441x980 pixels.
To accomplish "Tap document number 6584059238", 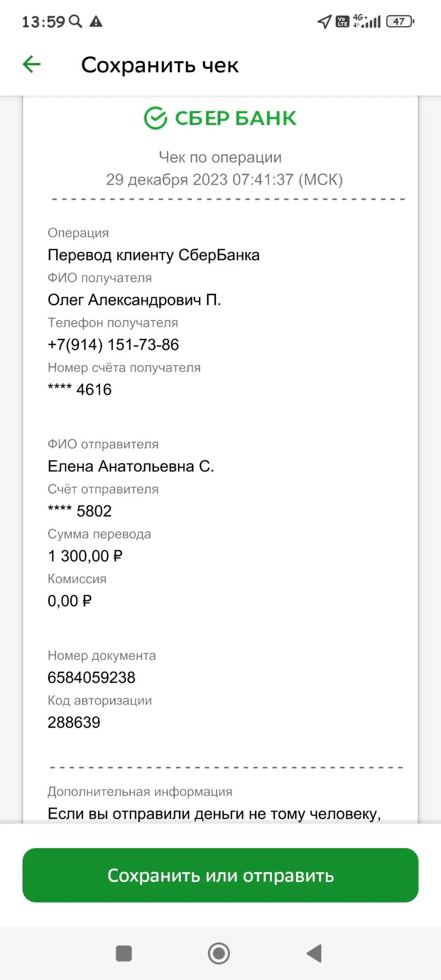I will tap(92, 677).
